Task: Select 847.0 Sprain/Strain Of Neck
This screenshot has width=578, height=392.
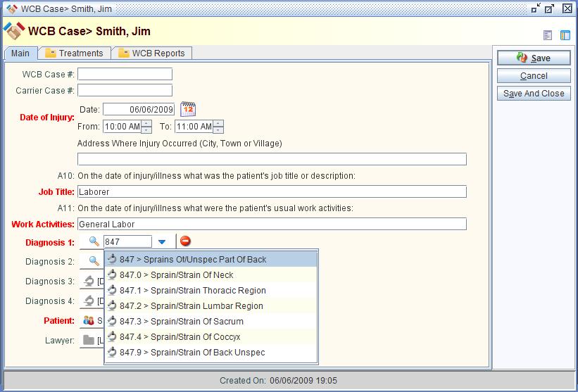Action: (211, 275)
